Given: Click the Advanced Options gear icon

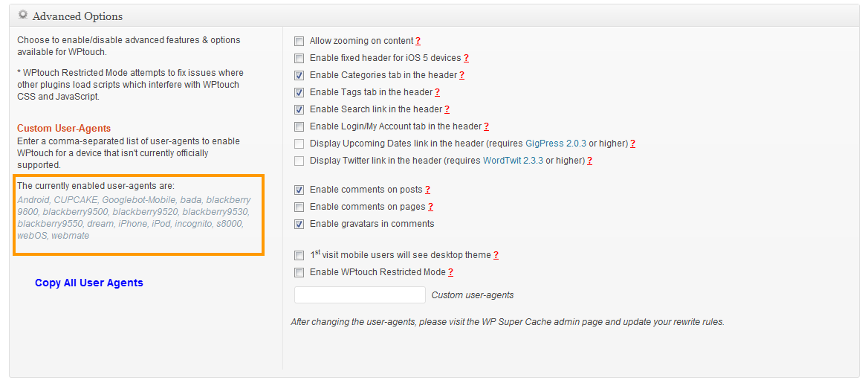Looking at the screenshot, I should point(23,15).
